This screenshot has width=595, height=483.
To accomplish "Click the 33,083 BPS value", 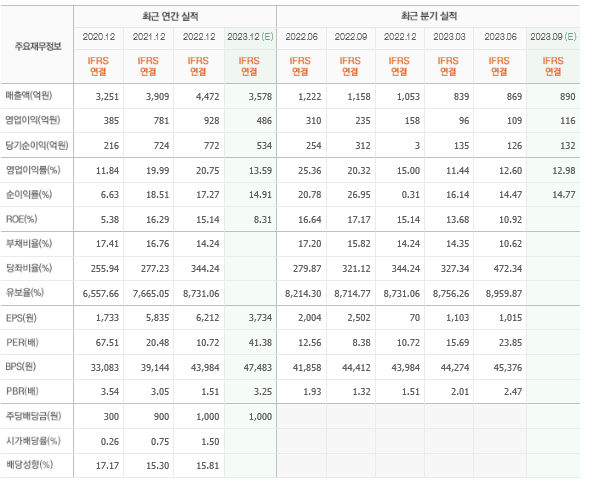I will click(105, 368).
